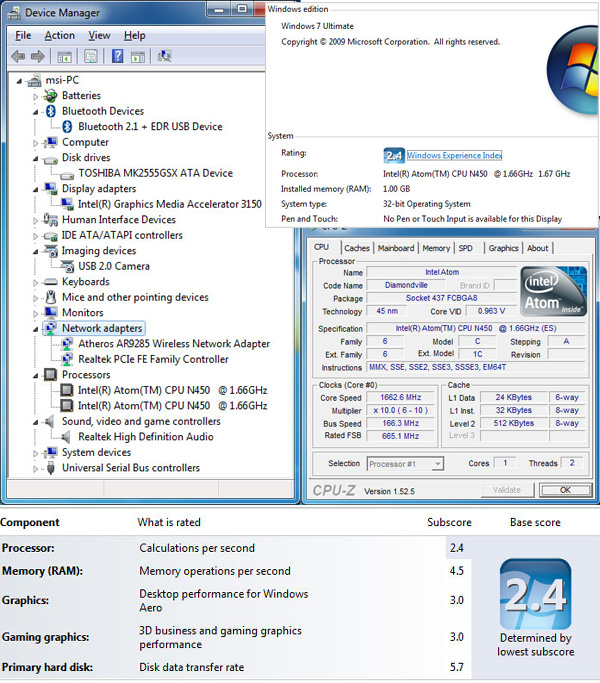The image size is (600, 683).
Task: Open the Processor #1 selection dropdown in CPU-Z
Action: tap(438, 464)
